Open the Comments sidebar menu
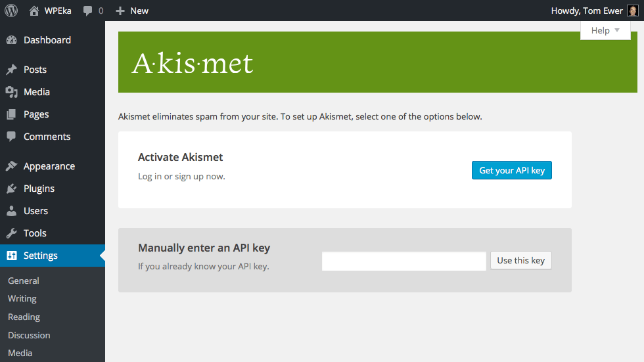The image size is (644, 362). [47, 137]
